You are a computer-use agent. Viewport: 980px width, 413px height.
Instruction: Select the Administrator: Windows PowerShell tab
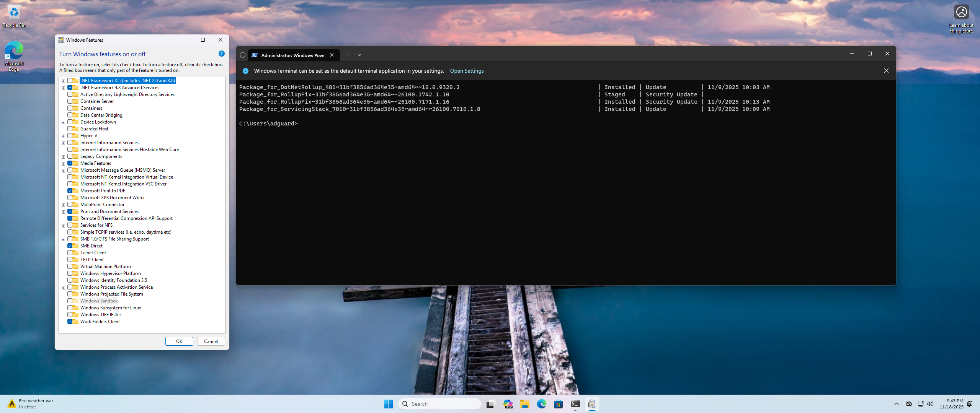point(292,55)
